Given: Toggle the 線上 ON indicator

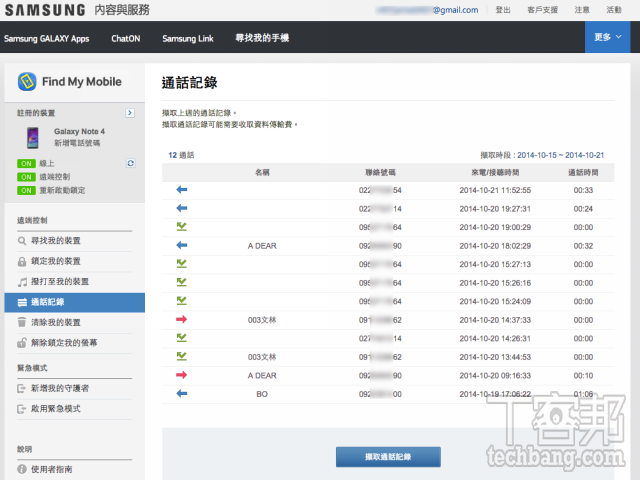Looking at the screenshot, I should point(26,164).
